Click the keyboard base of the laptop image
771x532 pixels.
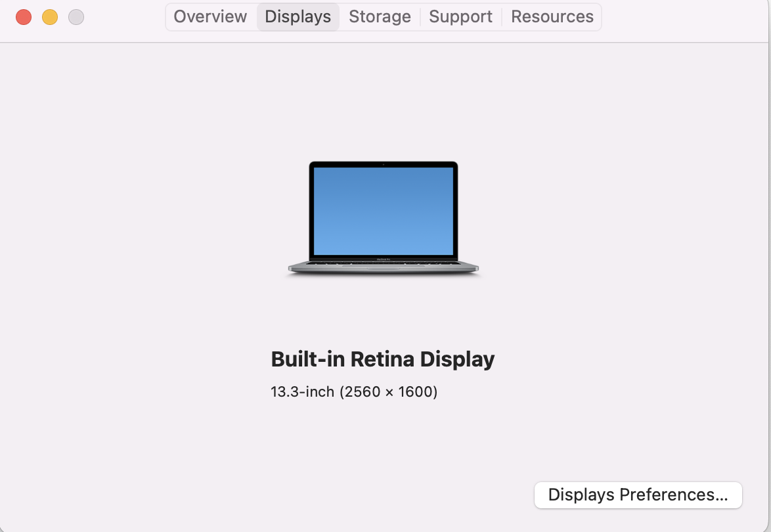click(x=383, y=267)
